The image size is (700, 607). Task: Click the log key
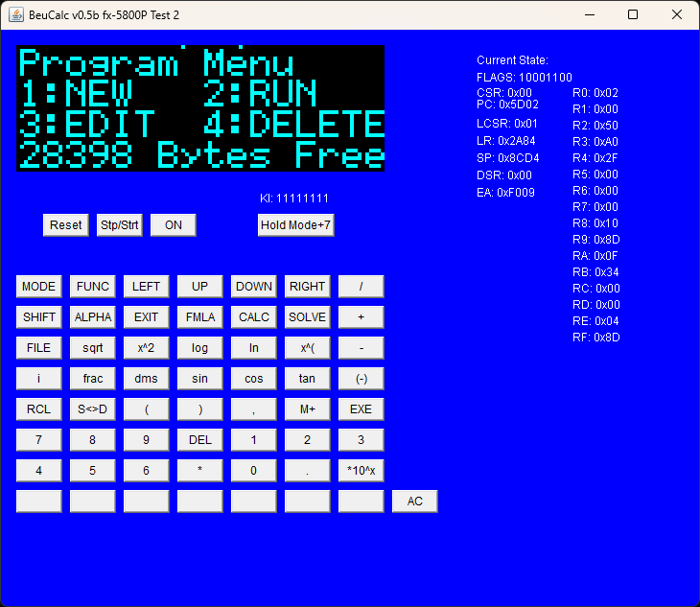pyautogui.click(x=199, y=348)
